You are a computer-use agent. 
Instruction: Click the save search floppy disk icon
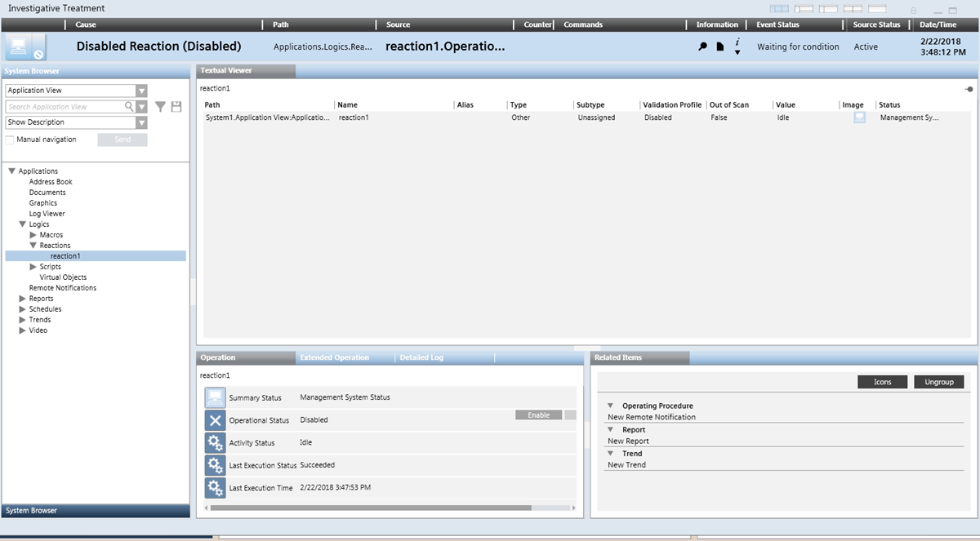tap(176, 107)
